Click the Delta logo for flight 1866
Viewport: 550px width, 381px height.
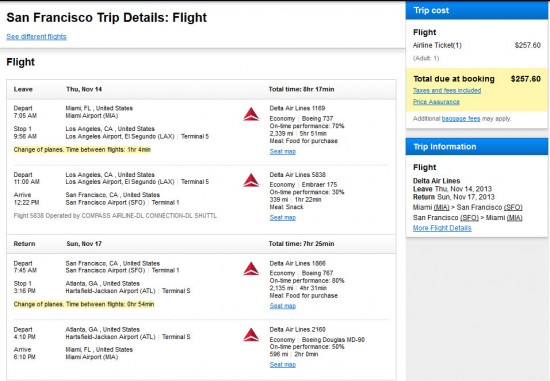(251, 269)
